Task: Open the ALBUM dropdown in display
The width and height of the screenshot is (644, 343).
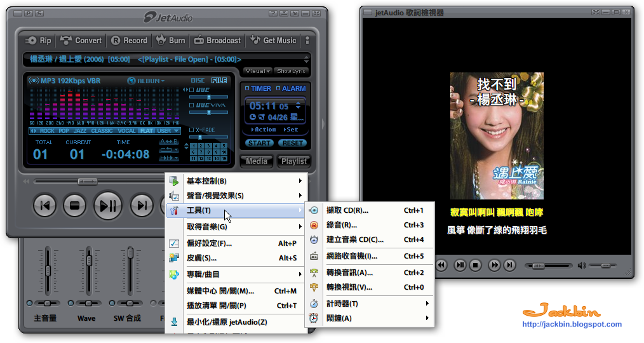Action: point(146,81)
